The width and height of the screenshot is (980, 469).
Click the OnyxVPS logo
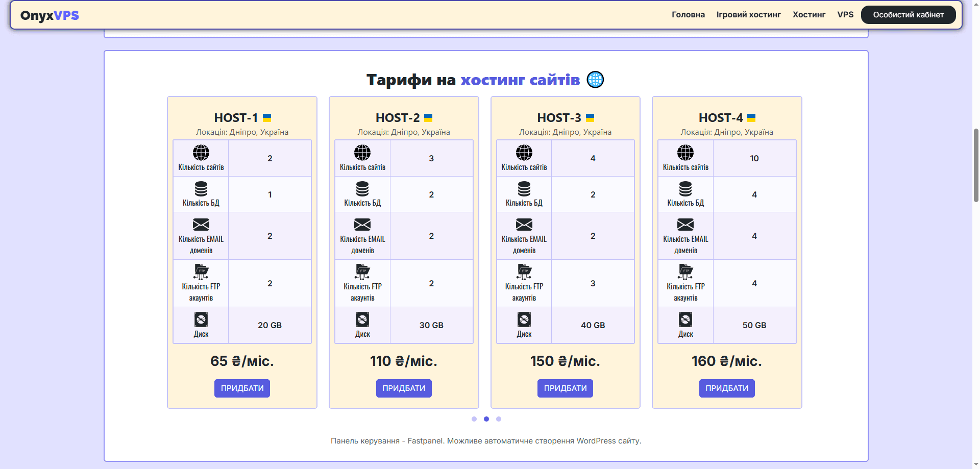pos(50,15)
